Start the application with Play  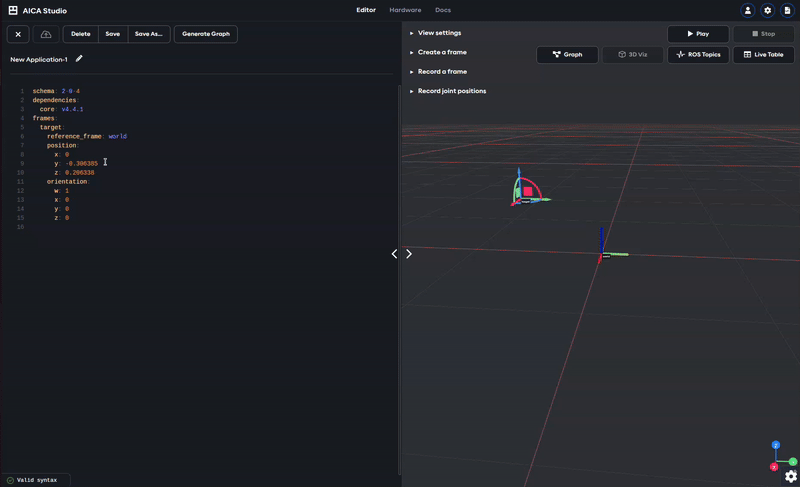pyautogui.click(x=698, y=34)
